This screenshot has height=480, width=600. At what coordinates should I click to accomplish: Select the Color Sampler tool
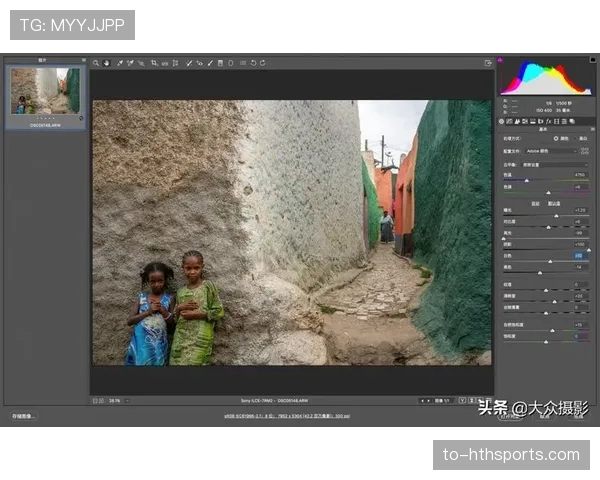[130, 63]
